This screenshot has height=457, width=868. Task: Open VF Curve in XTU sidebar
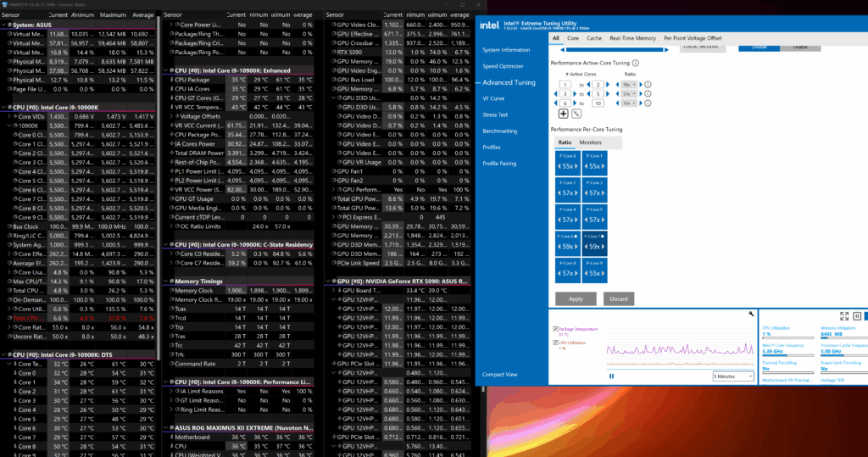[x=493, y=98]
